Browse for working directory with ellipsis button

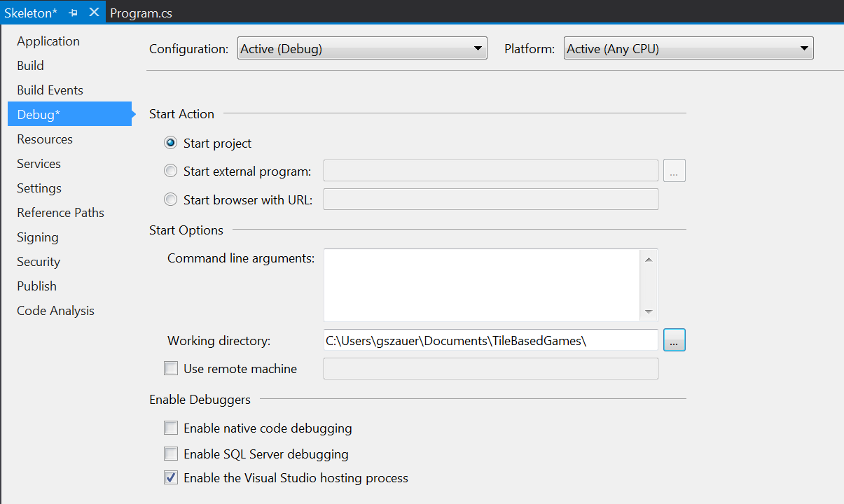[674, 341]
